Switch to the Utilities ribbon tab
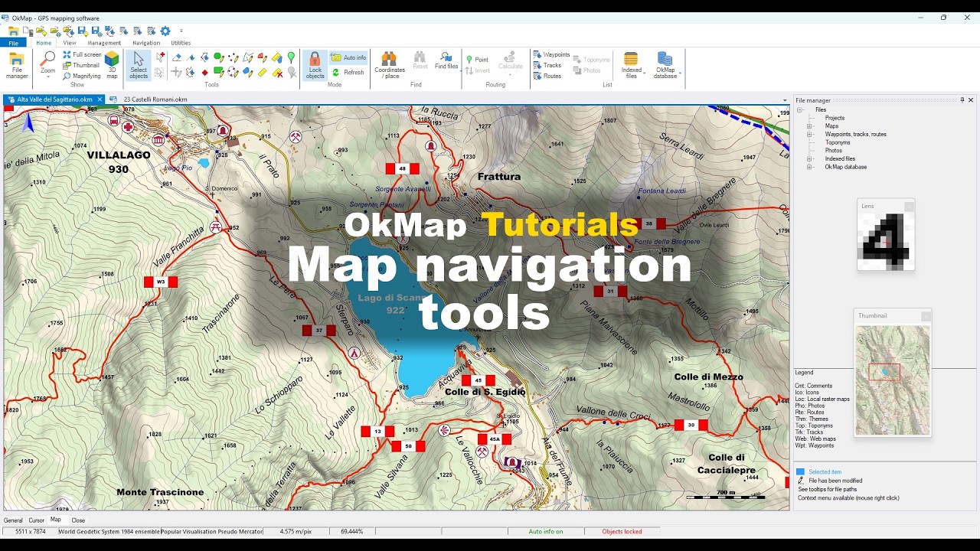Viewport: 980px width, 551px height. tap(181, 43)
